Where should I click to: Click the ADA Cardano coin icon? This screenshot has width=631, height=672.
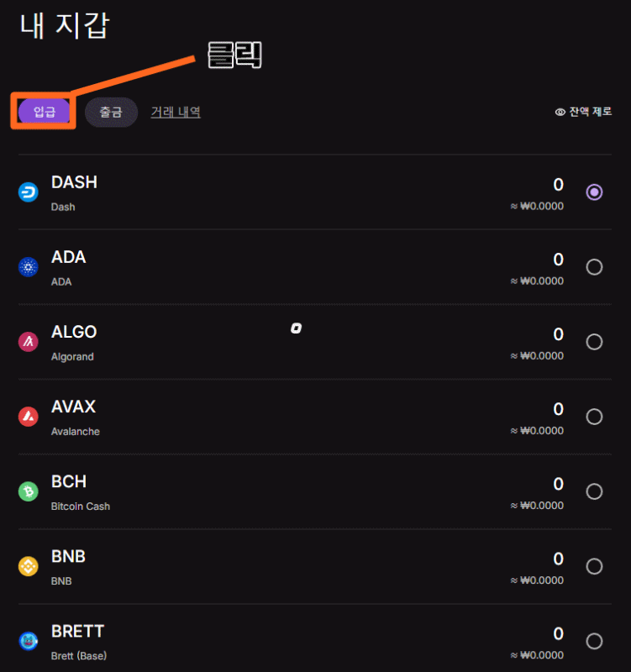[29, 267]
